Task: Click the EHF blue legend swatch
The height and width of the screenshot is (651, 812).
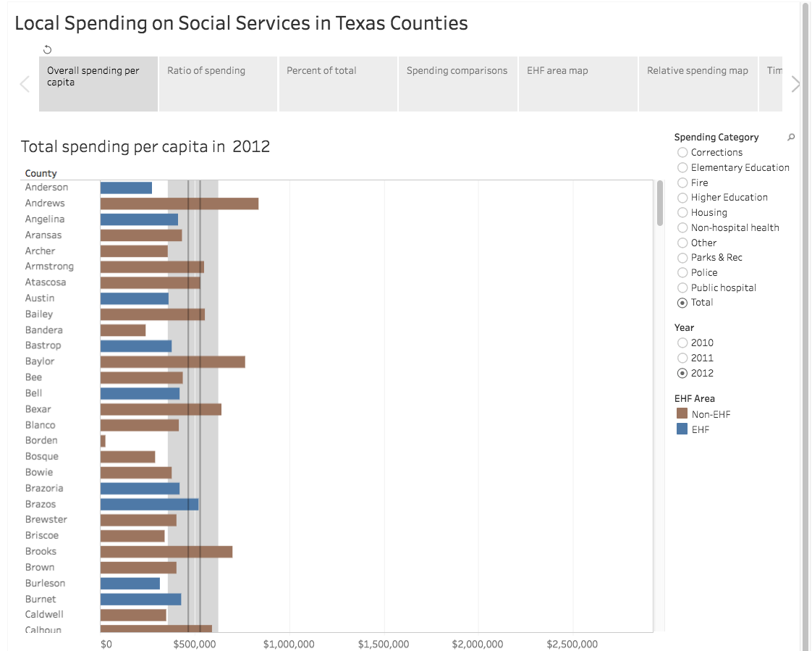Action: [682, 429]
